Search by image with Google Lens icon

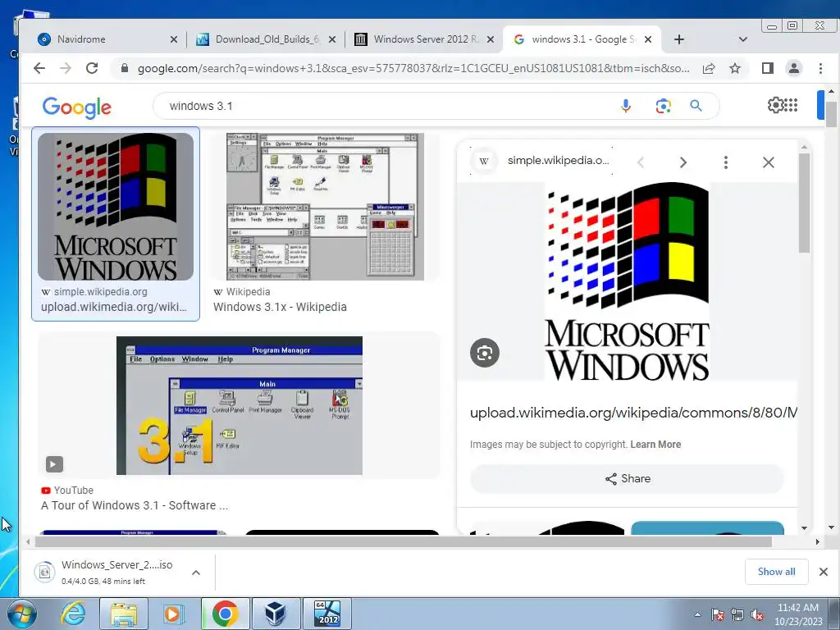[x=663, y=106]
